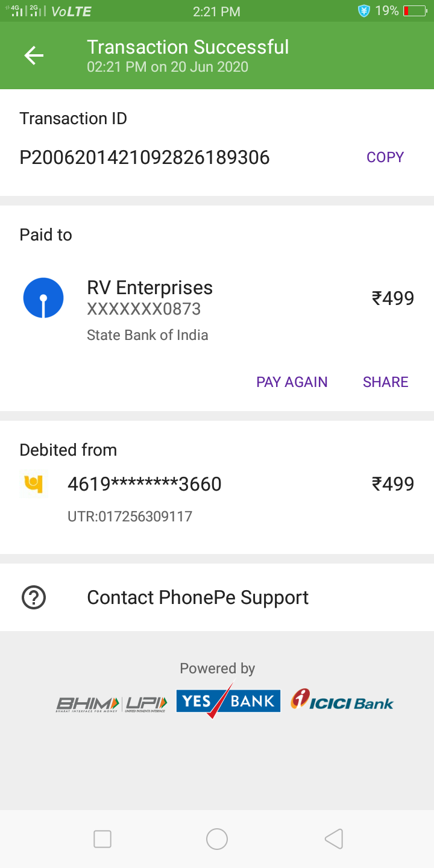Copy the transaction ID
Viewport: 434px width, 868px height.
pos(385,157)
